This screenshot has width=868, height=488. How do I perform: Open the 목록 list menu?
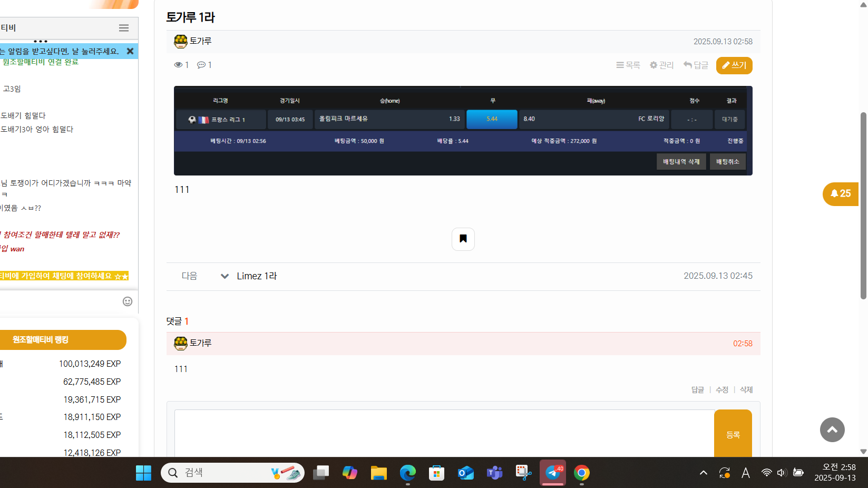tap(628, 65)
